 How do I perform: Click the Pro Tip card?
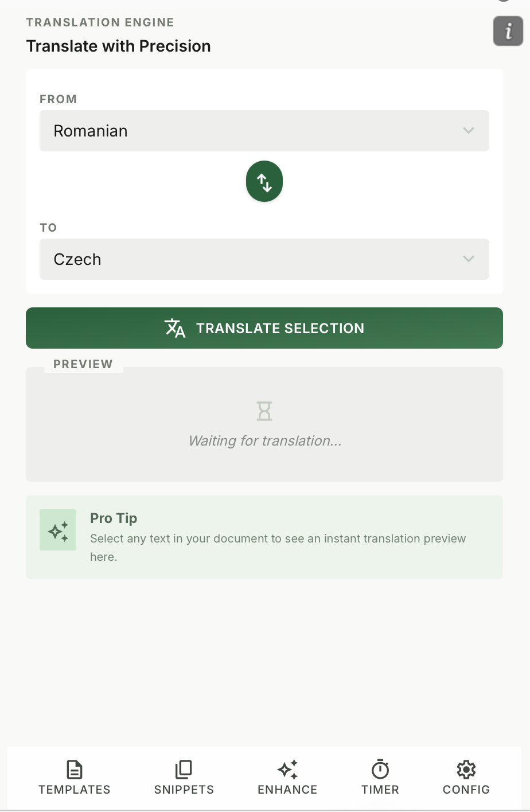tap(264, 537)
